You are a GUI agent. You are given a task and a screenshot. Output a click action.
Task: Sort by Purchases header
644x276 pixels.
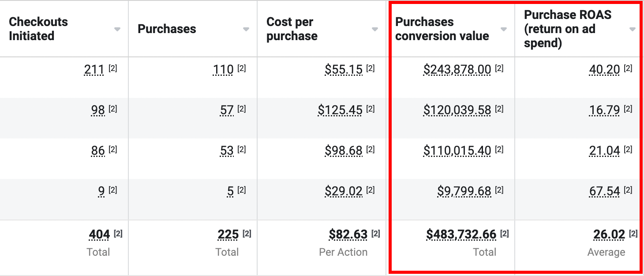pos(167,29)
